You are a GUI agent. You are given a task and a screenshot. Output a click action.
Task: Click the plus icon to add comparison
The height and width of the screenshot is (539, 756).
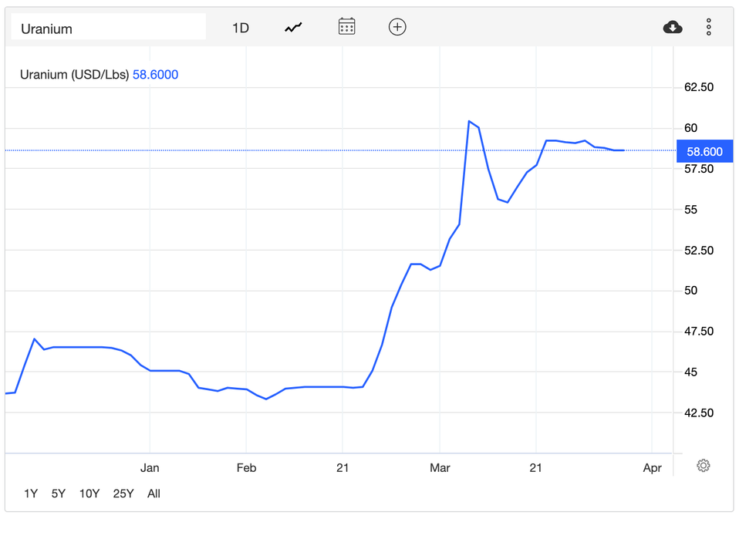pos(397,27)
